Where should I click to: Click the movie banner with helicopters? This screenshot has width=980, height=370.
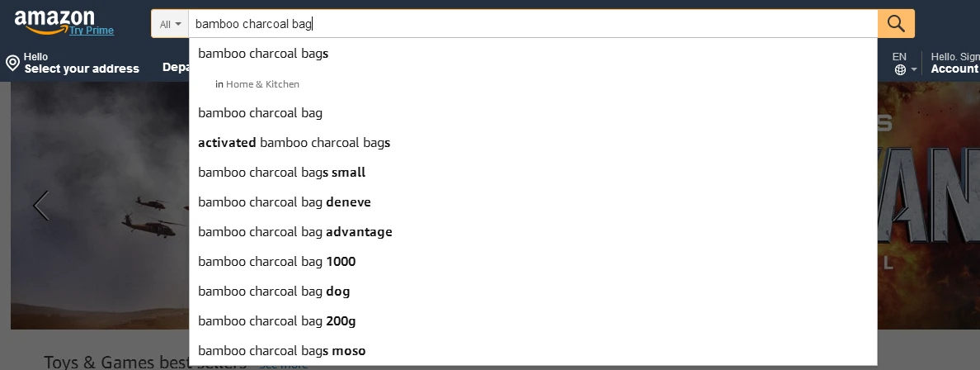pyautogui.click(x=100, y=206)
